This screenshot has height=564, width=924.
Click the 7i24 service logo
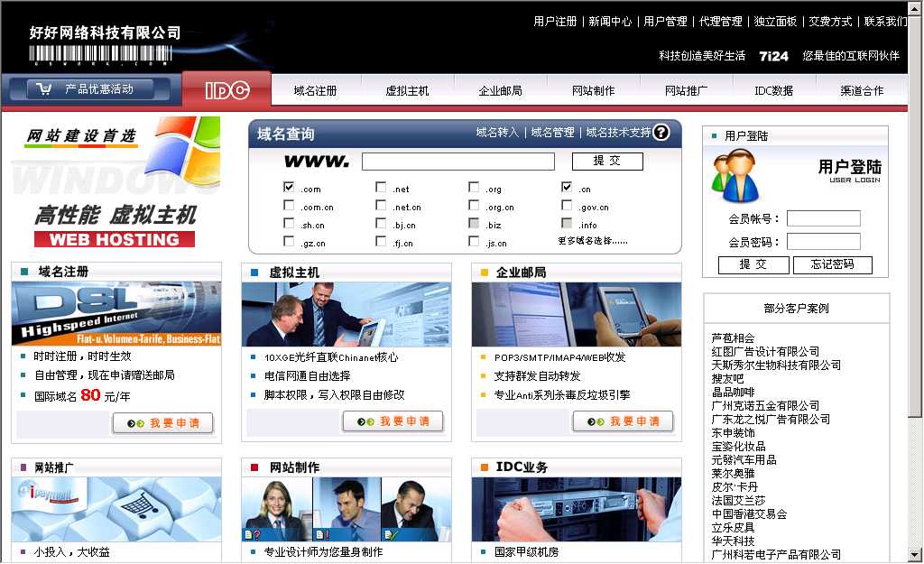point(773,56)
